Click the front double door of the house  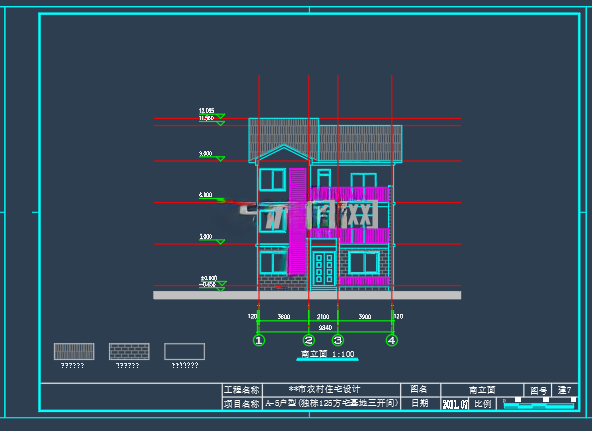[324, 268]
